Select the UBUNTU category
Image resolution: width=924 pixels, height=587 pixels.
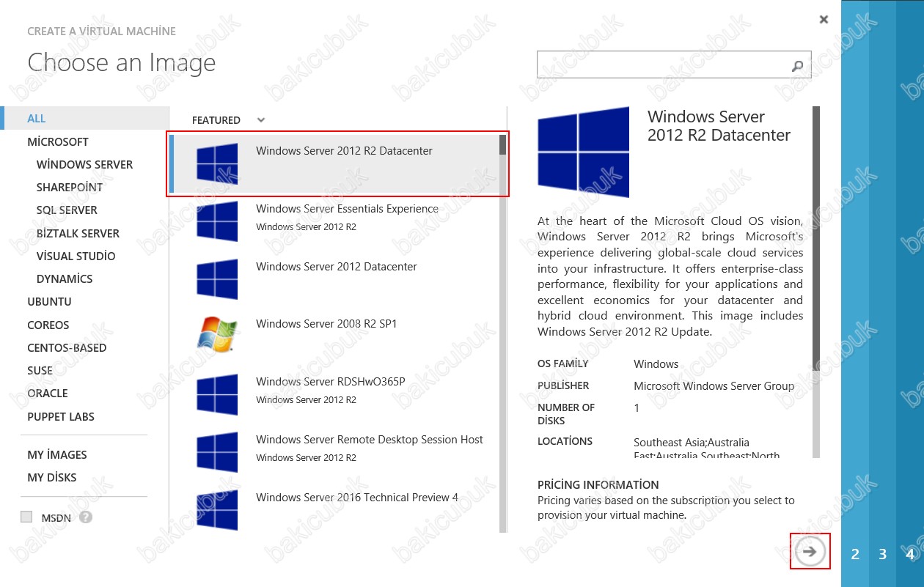click(x=49, y=301)
